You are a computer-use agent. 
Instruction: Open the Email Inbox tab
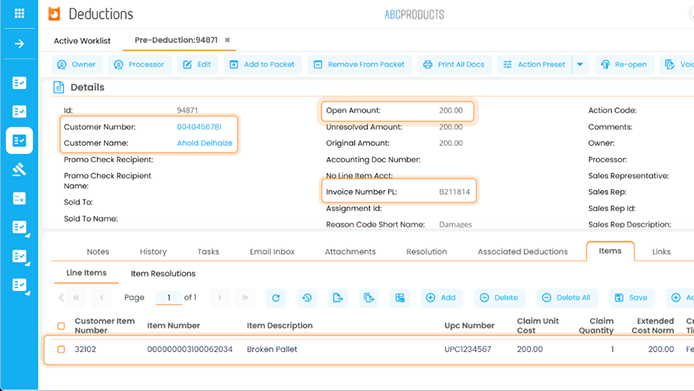click(x=272, y=252)
